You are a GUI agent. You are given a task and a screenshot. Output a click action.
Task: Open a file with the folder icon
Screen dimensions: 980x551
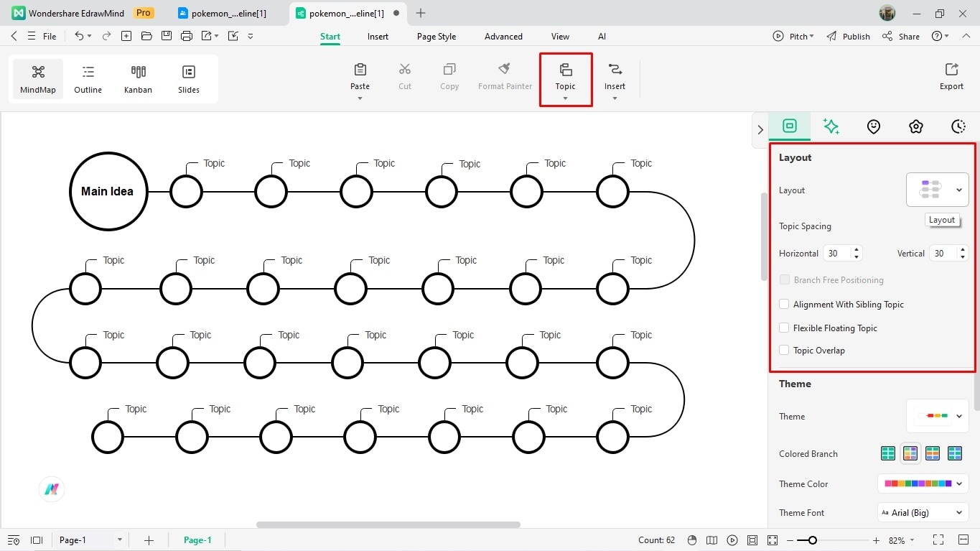[x=146, y=36]
